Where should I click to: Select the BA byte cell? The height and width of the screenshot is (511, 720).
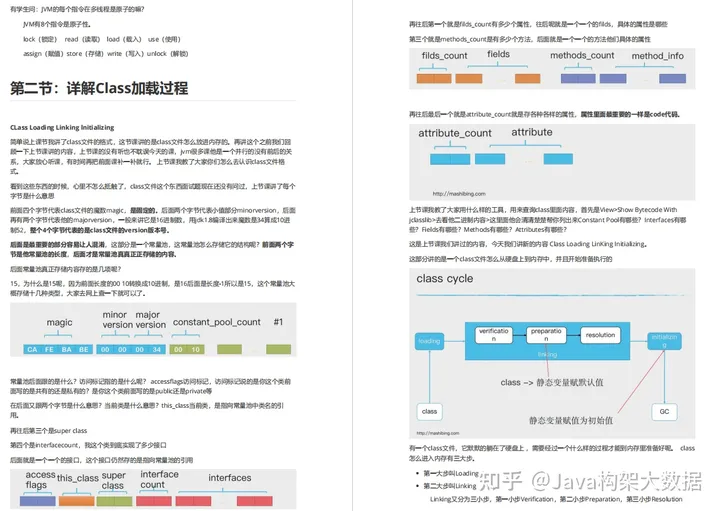67,349
